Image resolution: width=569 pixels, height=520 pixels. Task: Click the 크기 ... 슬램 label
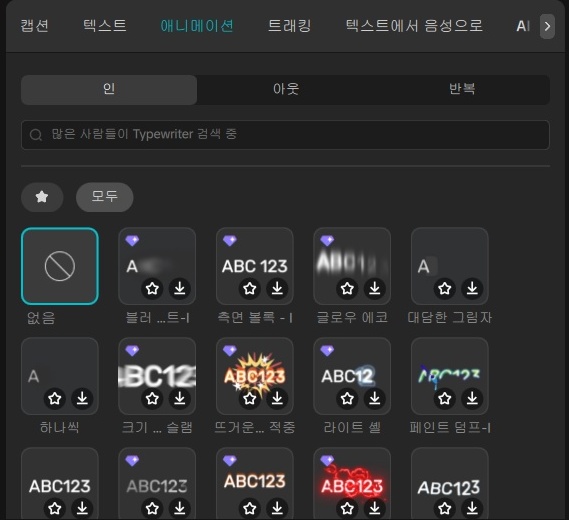click(157, 427)
